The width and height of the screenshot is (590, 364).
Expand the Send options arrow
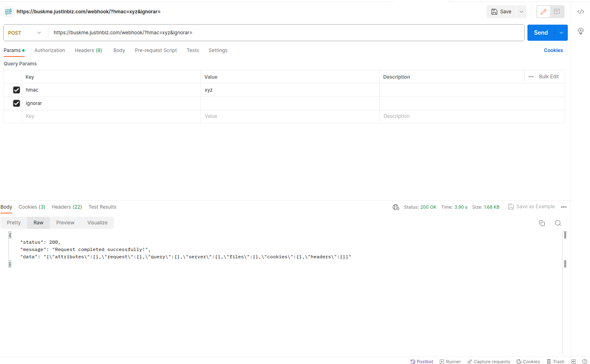click(x=561, y=33)
